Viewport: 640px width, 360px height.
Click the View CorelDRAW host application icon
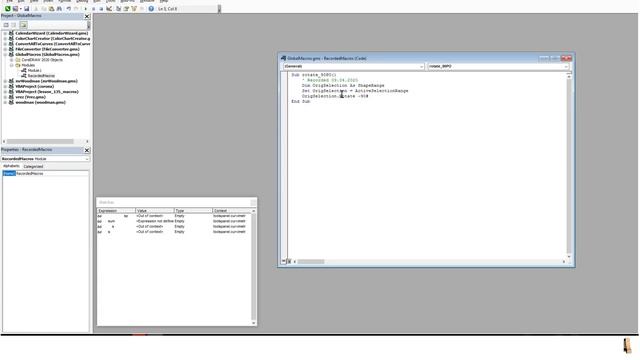(7, 9)
